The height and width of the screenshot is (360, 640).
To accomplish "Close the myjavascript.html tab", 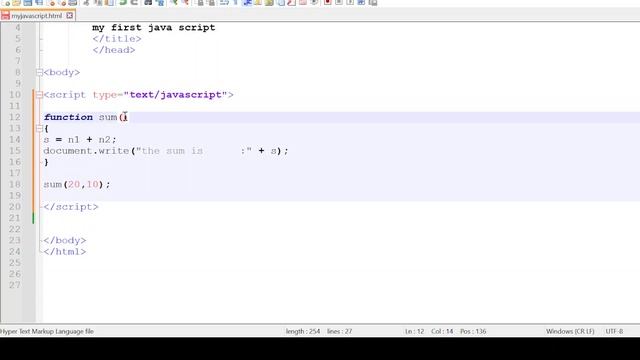I will pos(69,16).
